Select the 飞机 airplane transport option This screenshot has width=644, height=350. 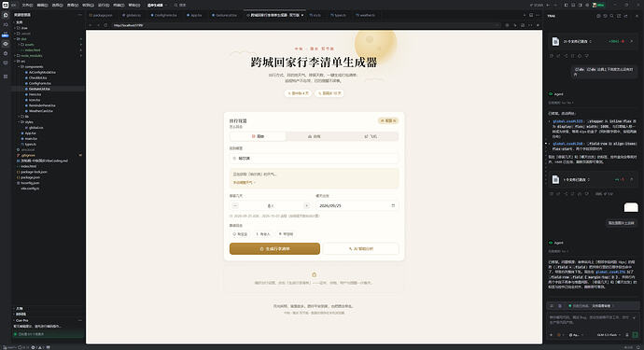(370, 136)
